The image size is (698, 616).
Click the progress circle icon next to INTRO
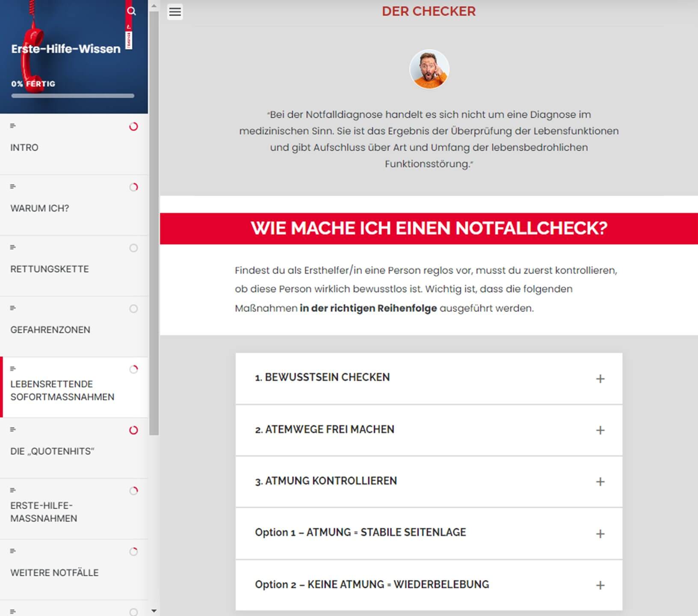click(x=133, y=127)
